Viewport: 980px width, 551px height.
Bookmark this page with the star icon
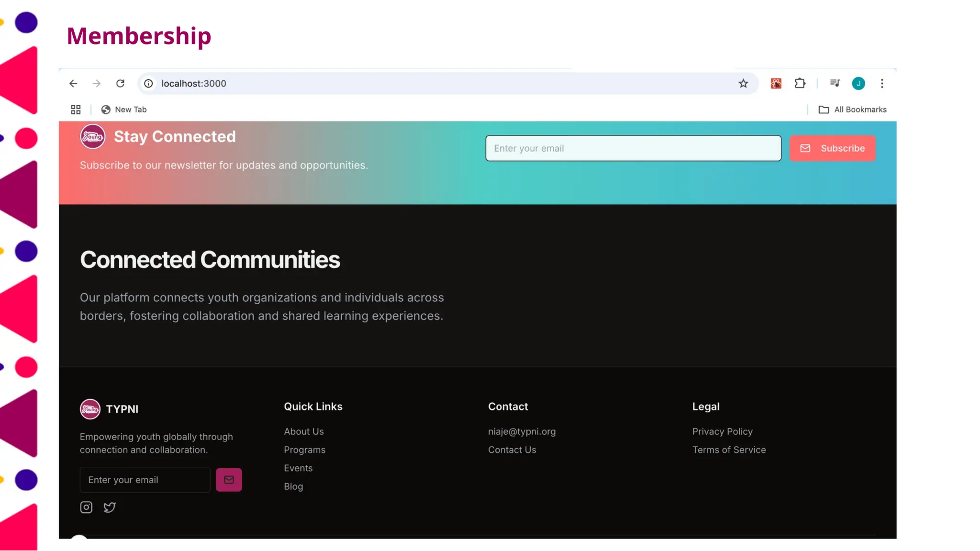[x=743, y=84]
